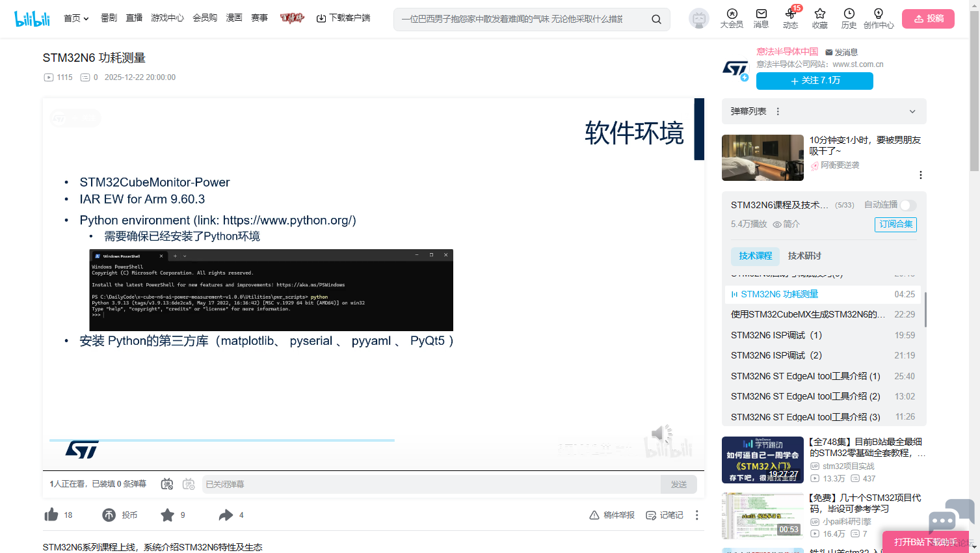980x553 pixels.
Task: Open more options menu below video
Action: (696, 515)
